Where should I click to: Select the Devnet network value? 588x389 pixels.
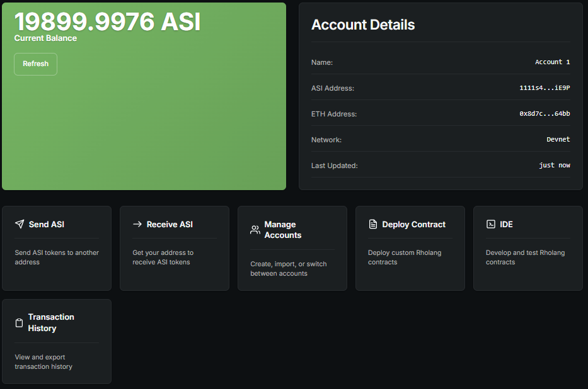click(558, 140)
